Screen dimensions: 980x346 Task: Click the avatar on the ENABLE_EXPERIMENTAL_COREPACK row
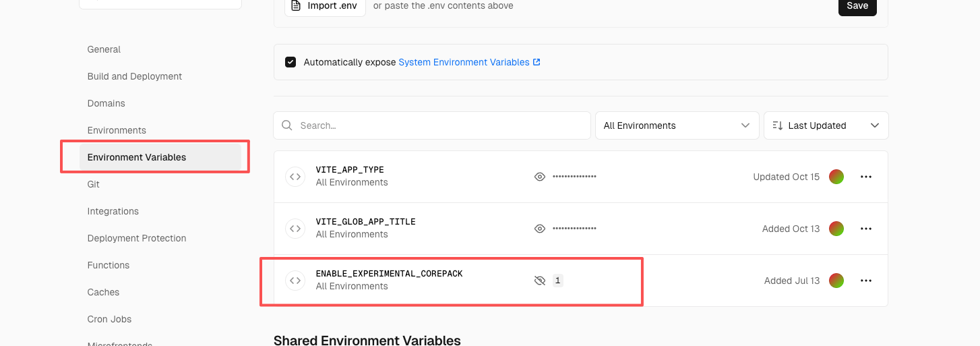point(836,281)
